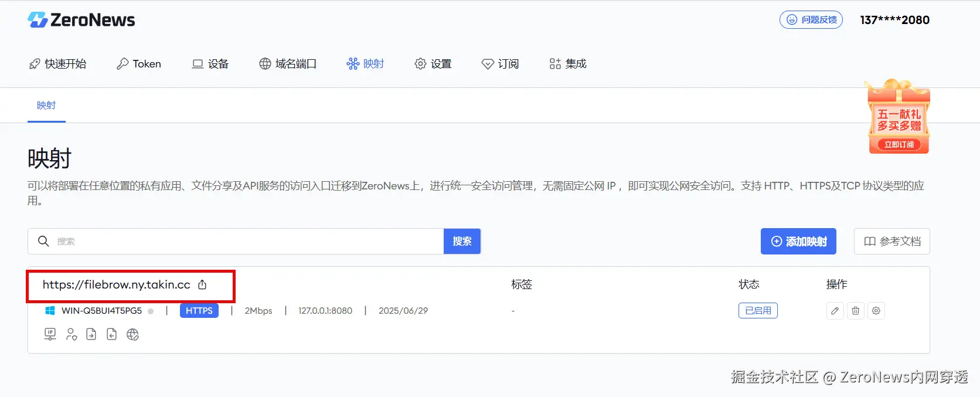980x397 pixels.
Task: Click the blue 搜索 button
Action: [x=462, y=241]
